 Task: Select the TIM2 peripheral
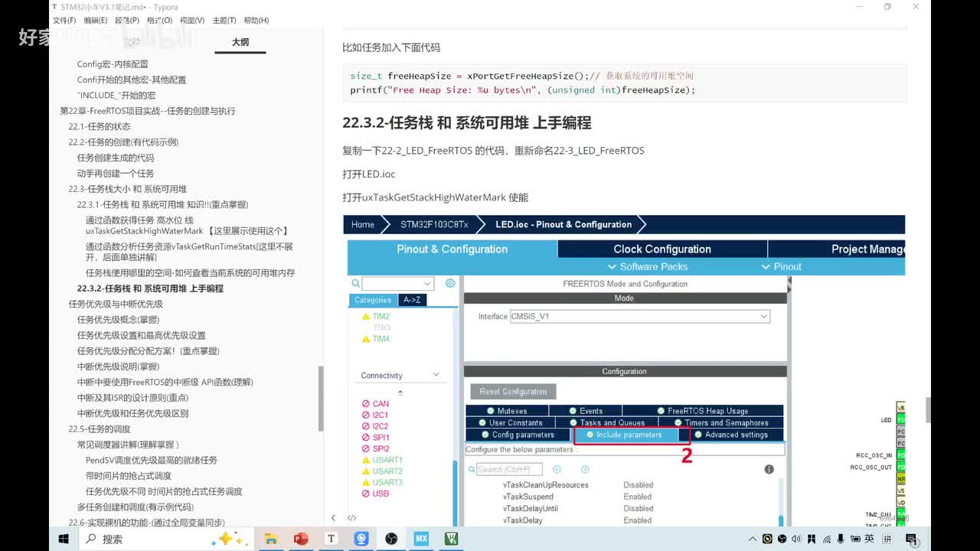coord(381,316)
